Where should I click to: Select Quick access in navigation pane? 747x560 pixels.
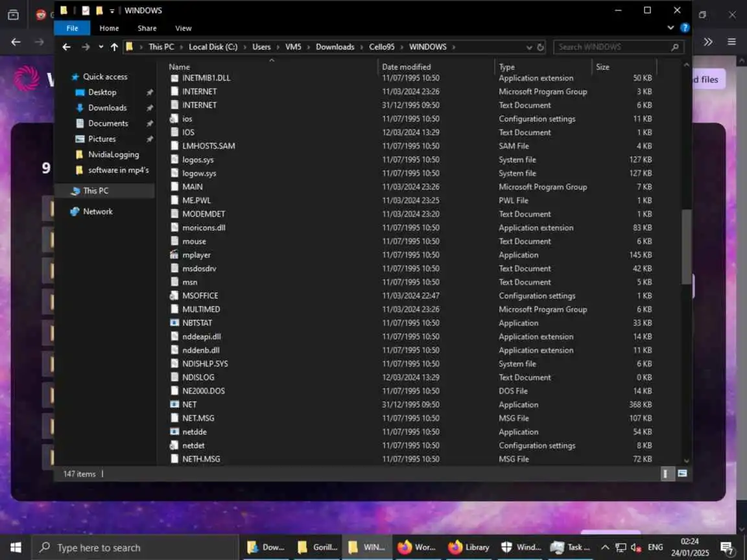click(x=105, y=76)
